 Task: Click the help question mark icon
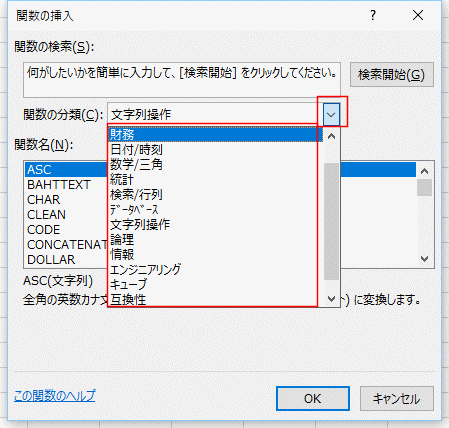click(373, 15)
